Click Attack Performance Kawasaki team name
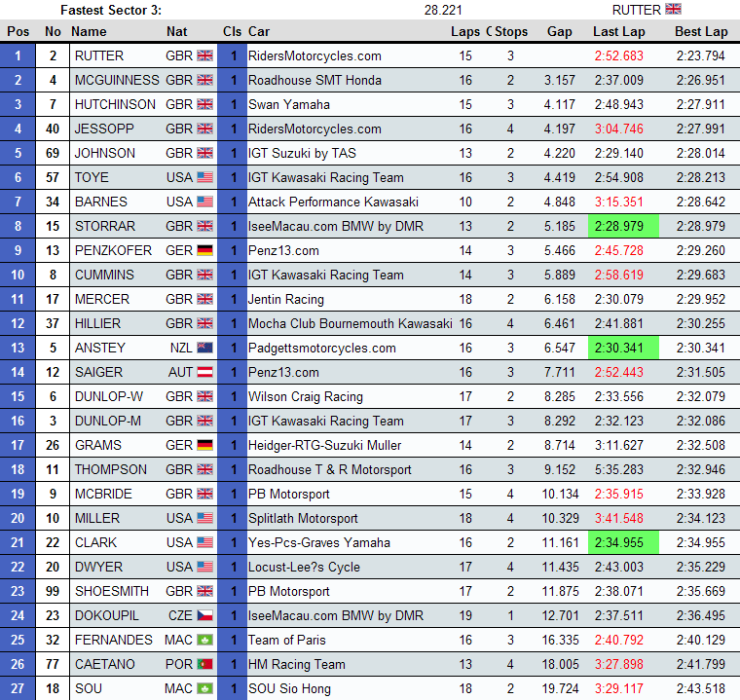 (x=333, y=202)
